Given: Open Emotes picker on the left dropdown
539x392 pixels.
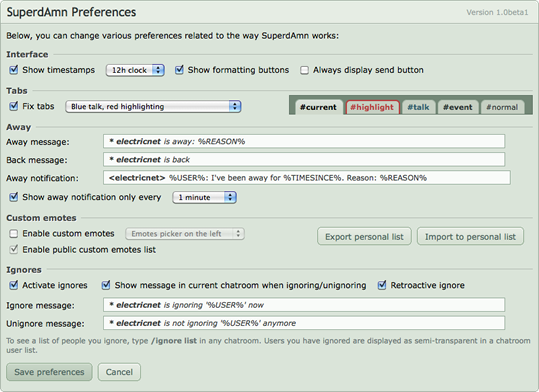Looking at the screenshot, I should coord(185,234).
